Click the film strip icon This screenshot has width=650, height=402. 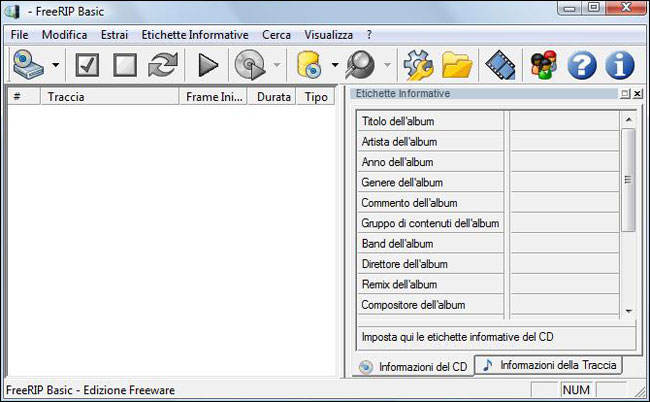pyautogui.click(x=499, y=66)
